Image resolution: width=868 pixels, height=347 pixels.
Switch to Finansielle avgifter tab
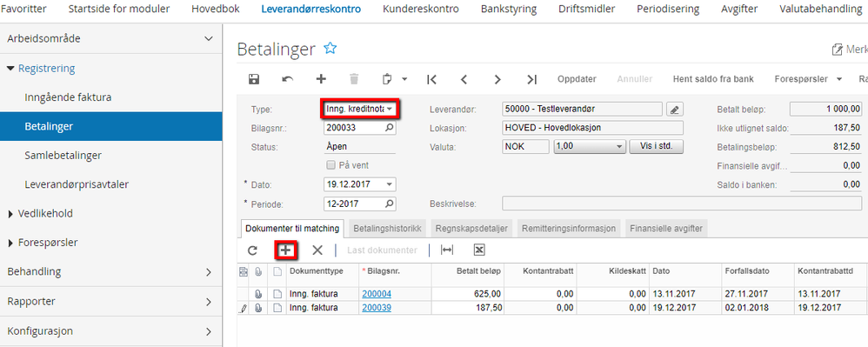click(666, 228)
